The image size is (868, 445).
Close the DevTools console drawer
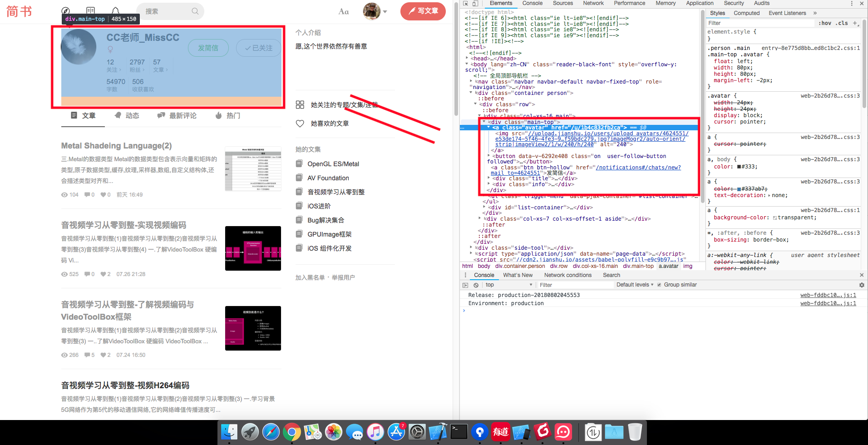[x=862, y=275]
